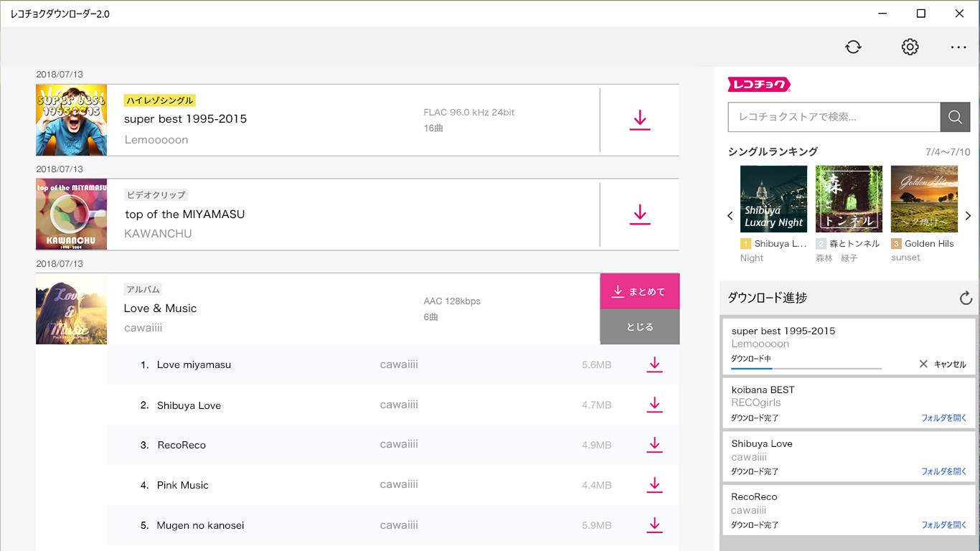
Task: Click AAC 128kbps format text
Action: (x=452, y=301)
